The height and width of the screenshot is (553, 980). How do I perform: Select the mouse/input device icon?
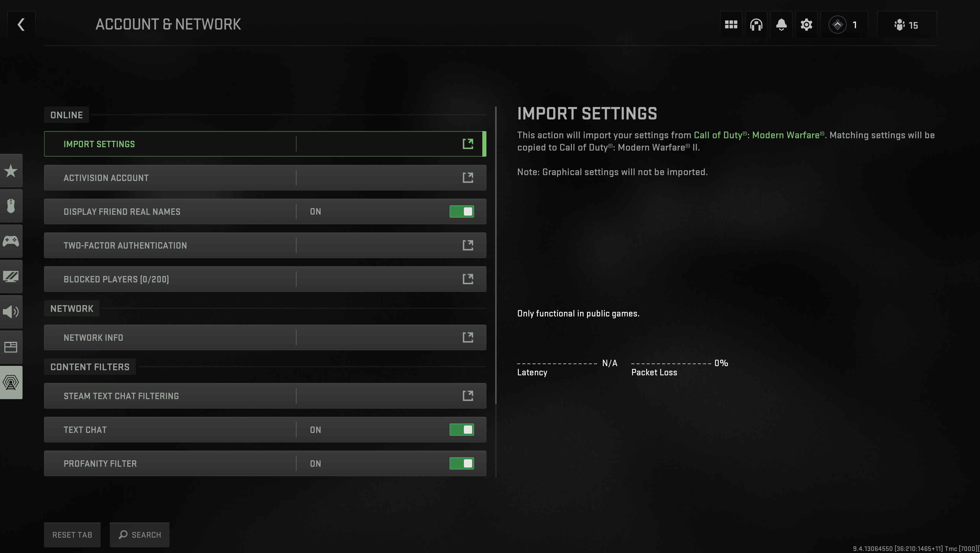pos(11,206)
